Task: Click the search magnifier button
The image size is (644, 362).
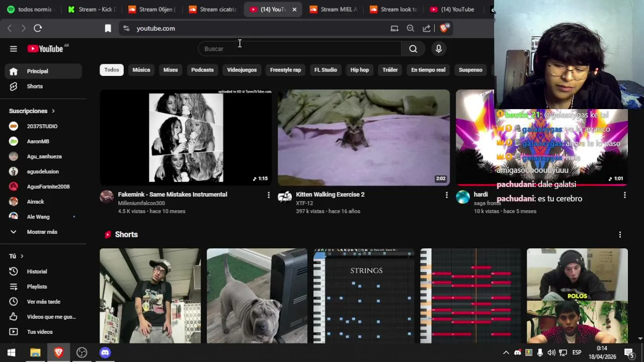Action: point(413,49)
